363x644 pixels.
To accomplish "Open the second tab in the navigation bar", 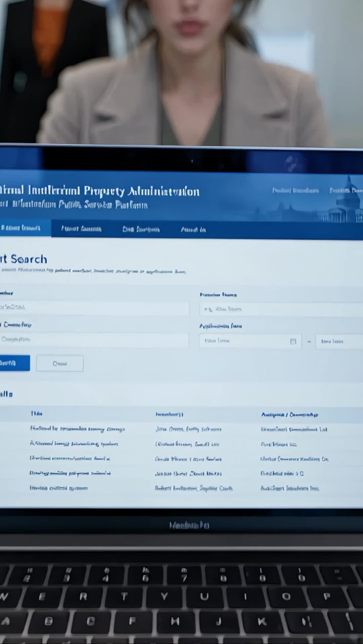I will point(81,229).
